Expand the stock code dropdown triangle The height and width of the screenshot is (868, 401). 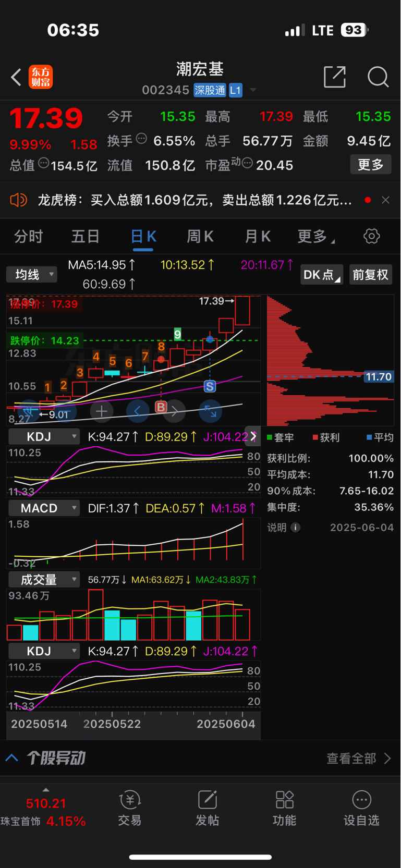click(253, 90)
